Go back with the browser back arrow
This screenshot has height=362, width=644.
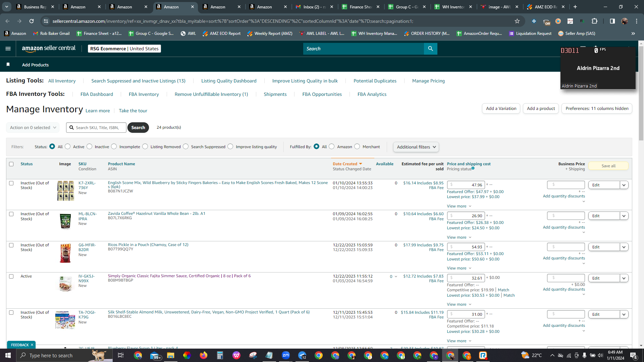[x=7, y=21]
